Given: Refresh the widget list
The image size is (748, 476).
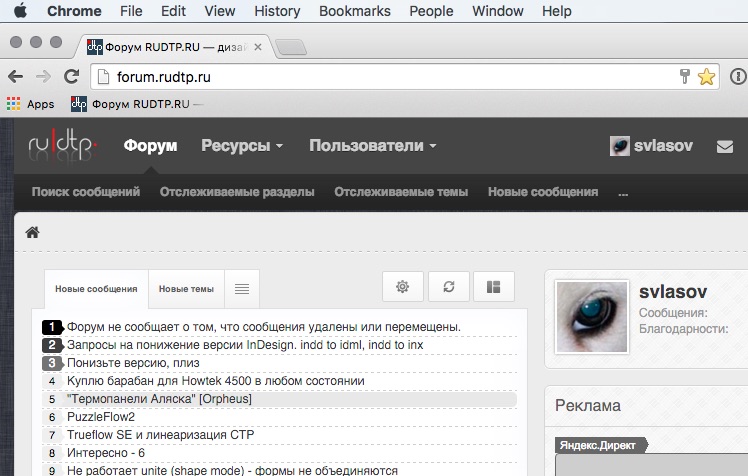Looking at the screenshot, I should [x=449, y=287].
